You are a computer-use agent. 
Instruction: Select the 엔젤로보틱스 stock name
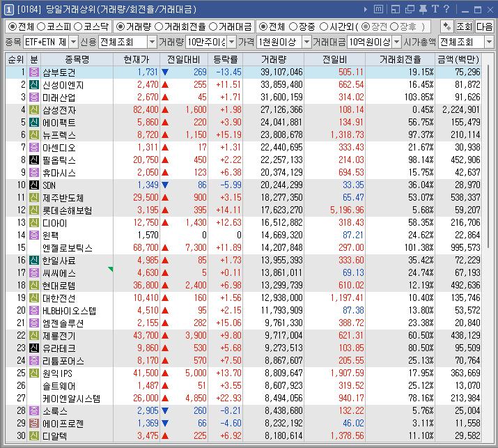click(x=68, y=248)
